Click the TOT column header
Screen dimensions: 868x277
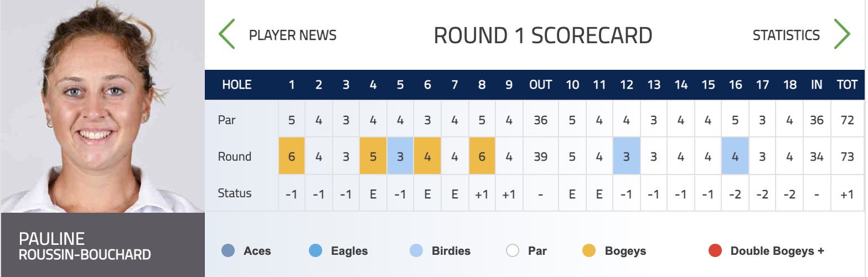point(847,85)
